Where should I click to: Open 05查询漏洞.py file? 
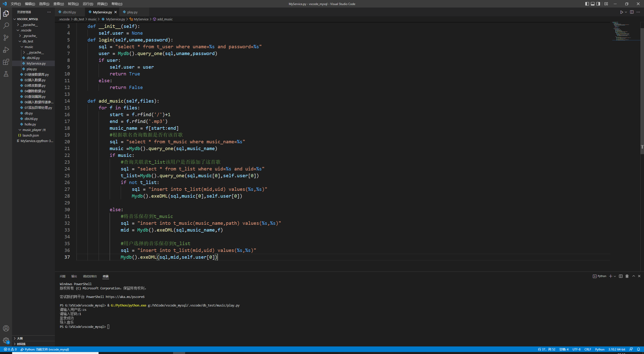pyautogui.click(x=33, y=97)
